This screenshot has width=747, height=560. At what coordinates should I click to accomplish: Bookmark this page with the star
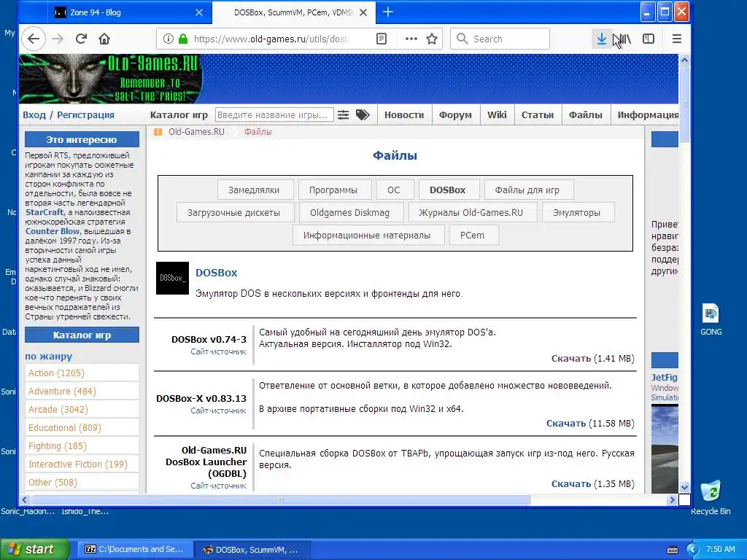[432, 39]
